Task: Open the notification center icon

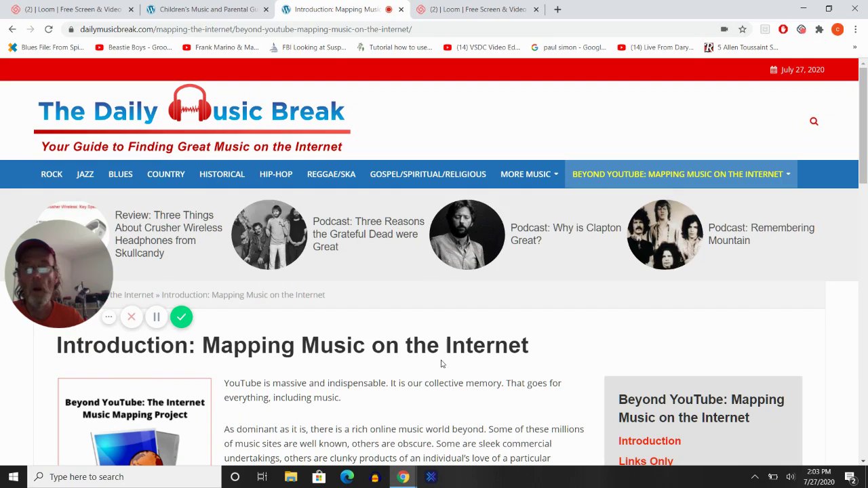Action: (850, 476)
